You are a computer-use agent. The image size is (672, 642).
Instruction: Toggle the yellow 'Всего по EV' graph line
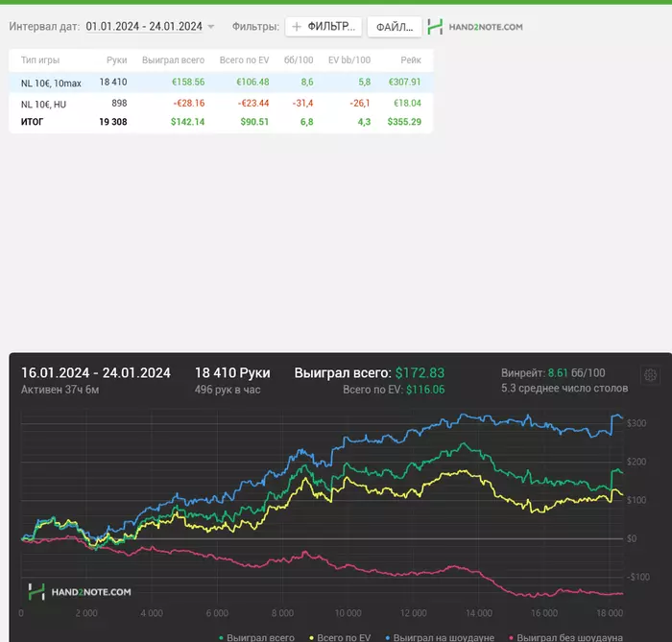tap(343, 636)
